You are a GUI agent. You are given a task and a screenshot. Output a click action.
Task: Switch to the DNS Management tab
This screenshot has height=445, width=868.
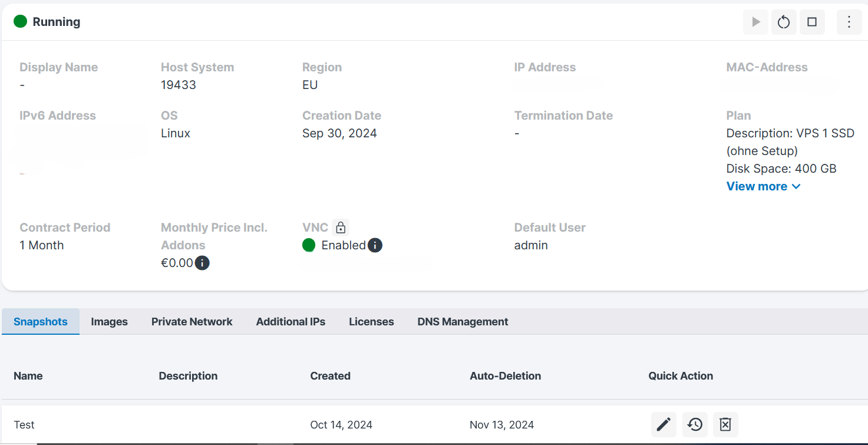463,322
